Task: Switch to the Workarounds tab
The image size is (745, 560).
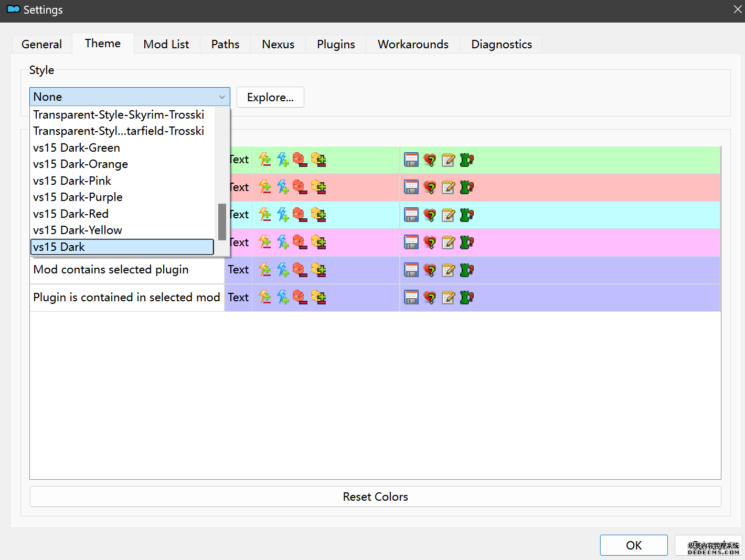Action: click(x=413, y=44)
